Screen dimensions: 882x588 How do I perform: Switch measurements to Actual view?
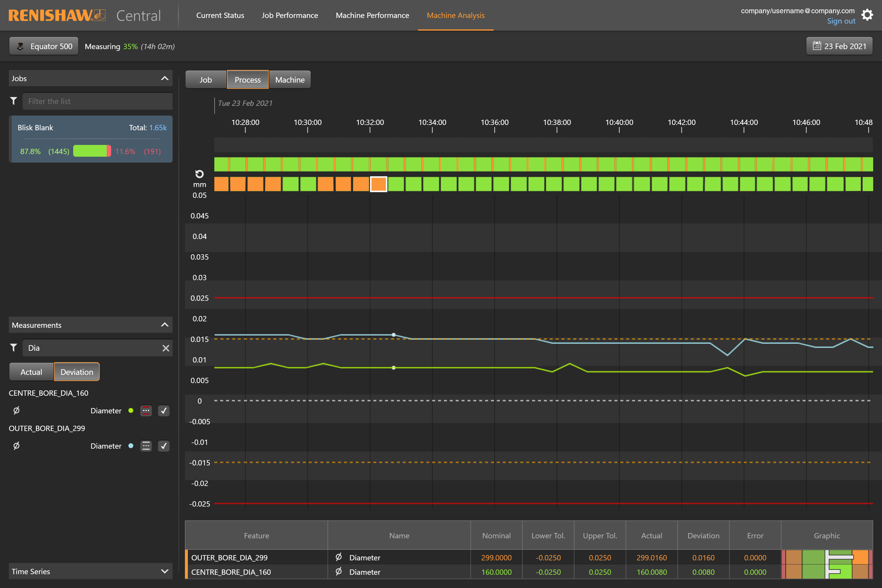[31, 372]
